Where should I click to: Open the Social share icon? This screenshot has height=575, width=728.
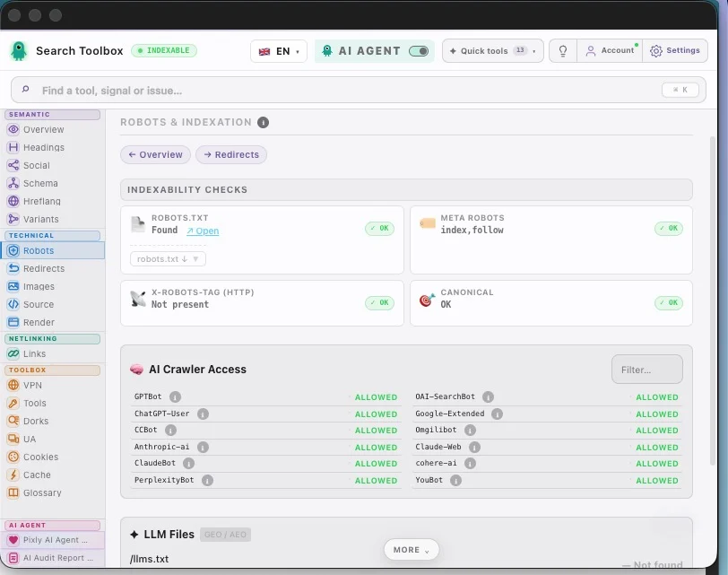[x=13, y=165]
